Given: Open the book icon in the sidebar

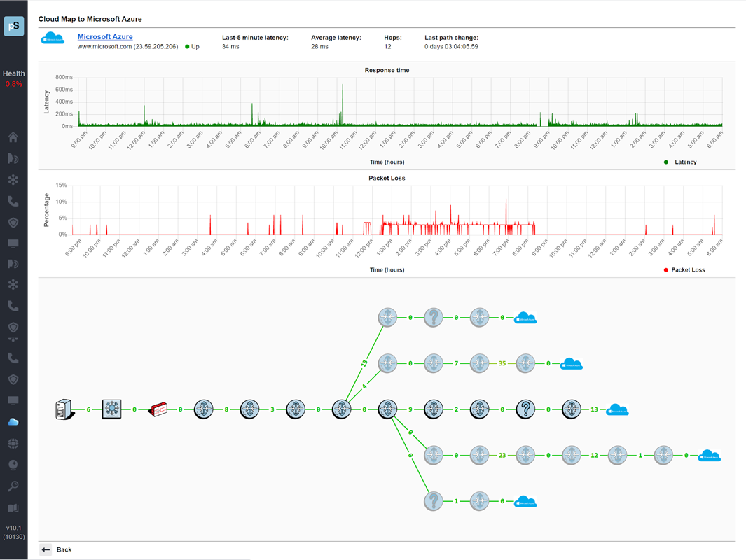Looking at the screenshot, I should 13,508.
